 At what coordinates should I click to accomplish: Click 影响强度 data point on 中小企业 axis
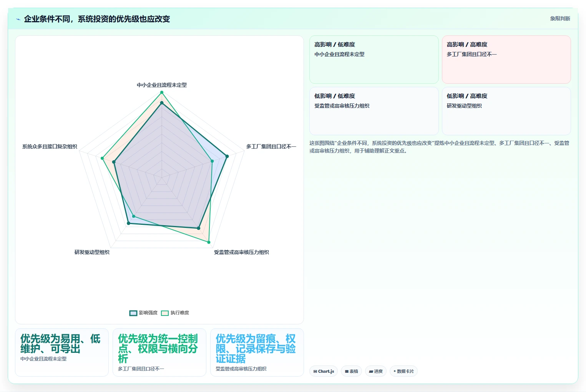click(x=162, y=103)
